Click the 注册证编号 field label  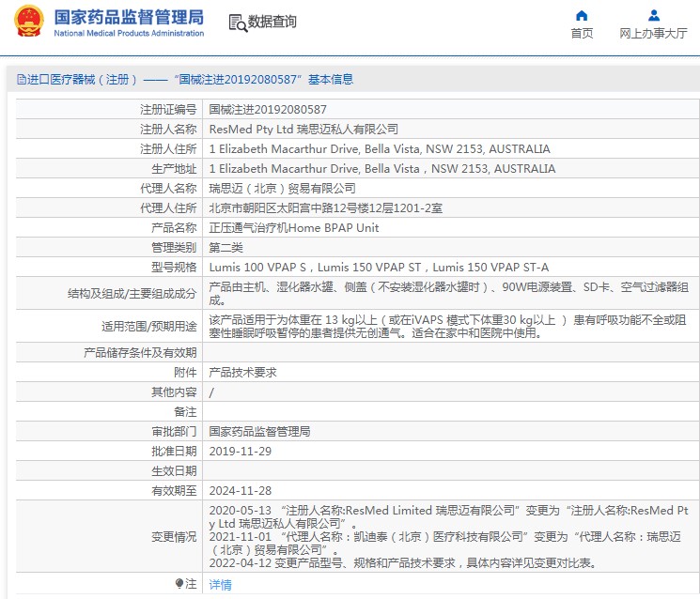168,109
